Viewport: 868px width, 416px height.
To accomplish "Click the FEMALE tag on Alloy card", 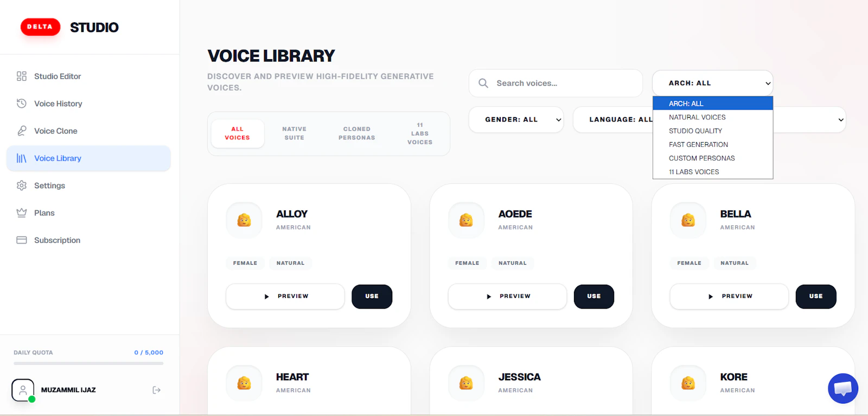I will point(245,263).
